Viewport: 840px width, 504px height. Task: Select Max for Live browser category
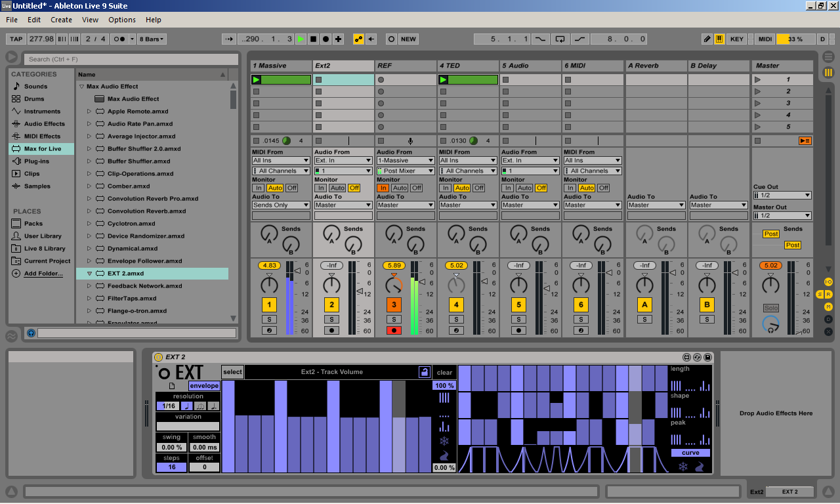[42, 149]
